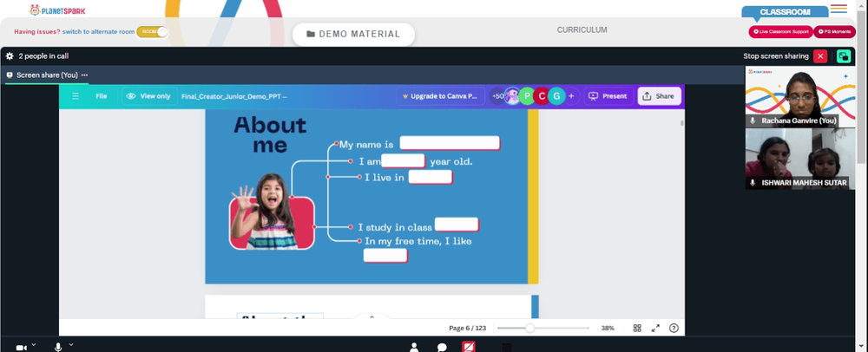Click the green P collaborator avatar
868x352 pixels.
(527, 96)
